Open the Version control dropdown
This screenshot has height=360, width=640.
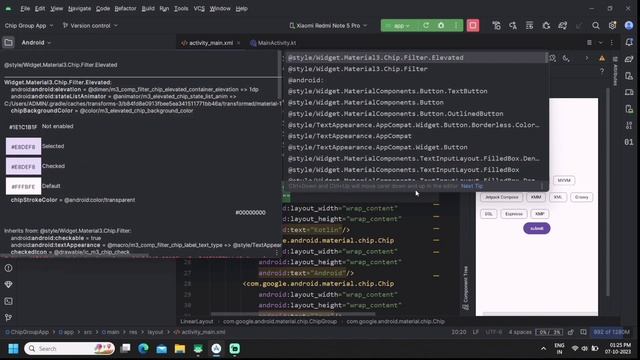click(x=90, y=25)
